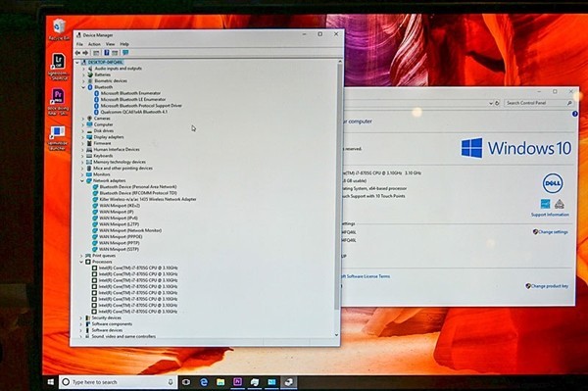Open the address bar dropdown in System window
The width and height of the screenshot is (588, 391).
[x=491, y=103]
